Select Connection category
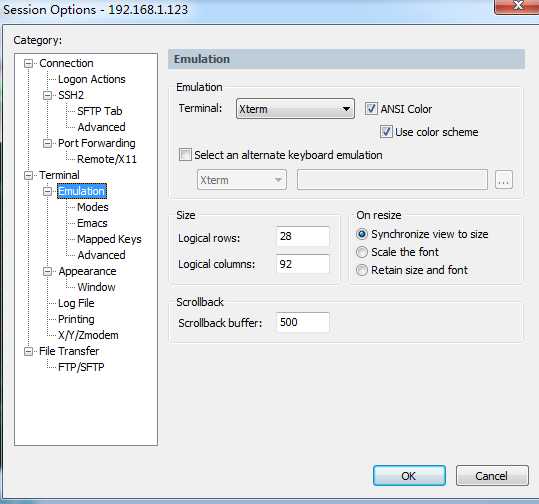The image size is (539, 504). pos(66,63)
